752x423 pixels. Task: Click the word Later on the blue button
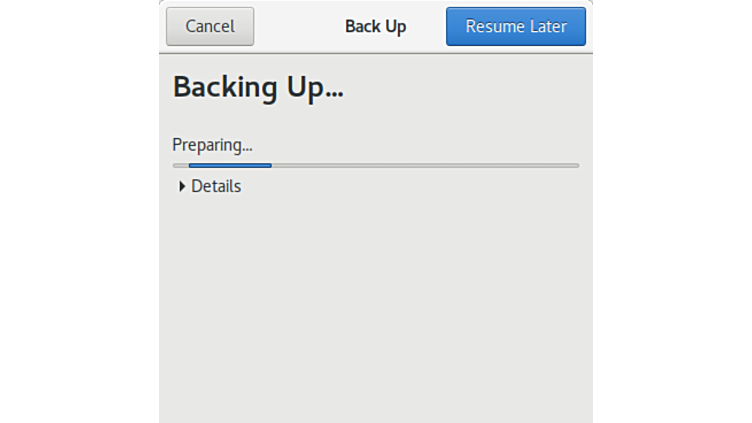[546, 27]
